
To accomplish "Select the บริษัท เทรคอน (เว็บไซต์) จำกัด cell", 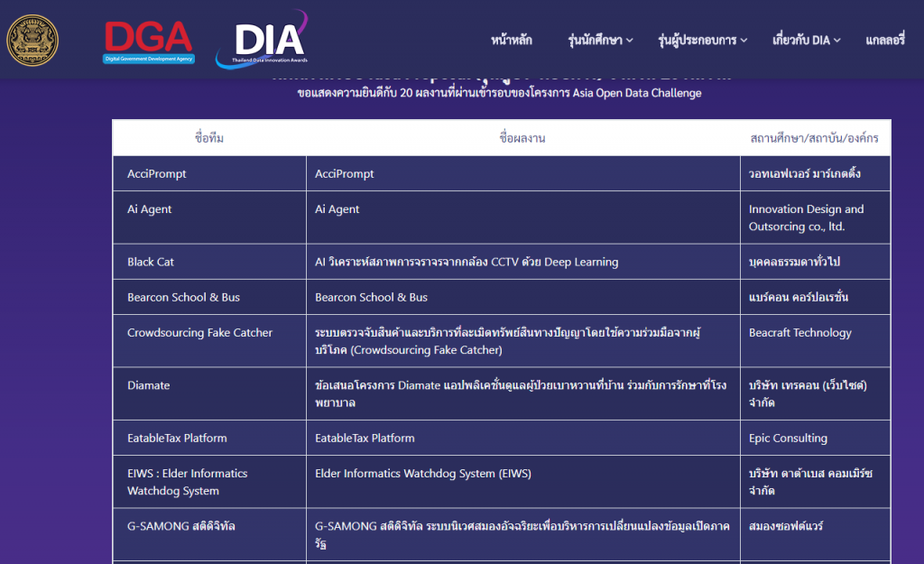I will (815, 393).
